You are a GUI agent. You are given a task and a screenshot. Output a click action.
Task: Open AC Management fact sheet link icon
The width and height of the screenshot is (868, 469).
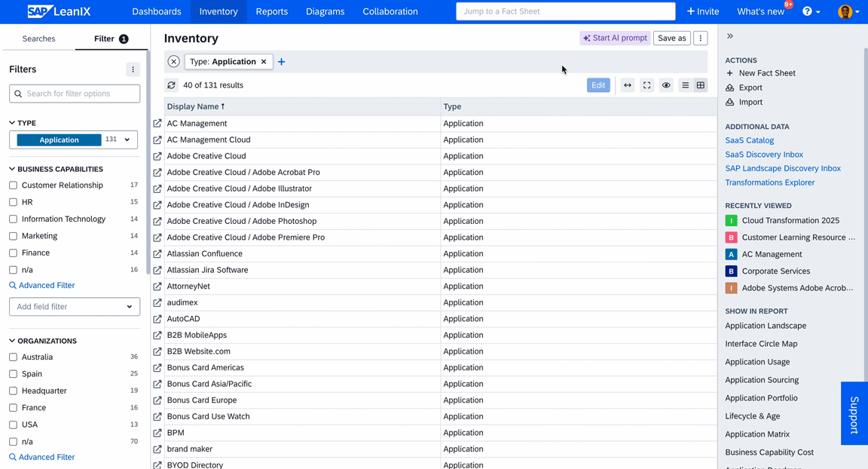(x=157, y=124)
